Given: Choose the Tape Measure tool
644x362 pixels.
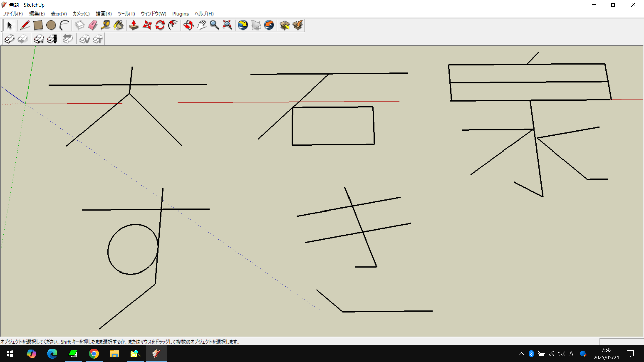Looking at the screenshot, I should [106, 25].
